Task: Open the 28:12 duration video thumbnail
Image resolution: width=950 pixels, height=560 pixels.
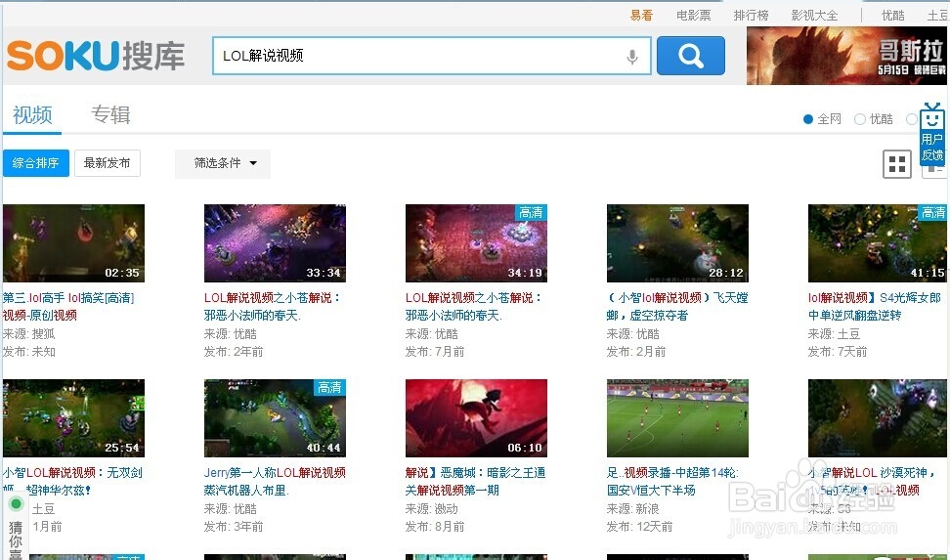Action: click(677, 243)
